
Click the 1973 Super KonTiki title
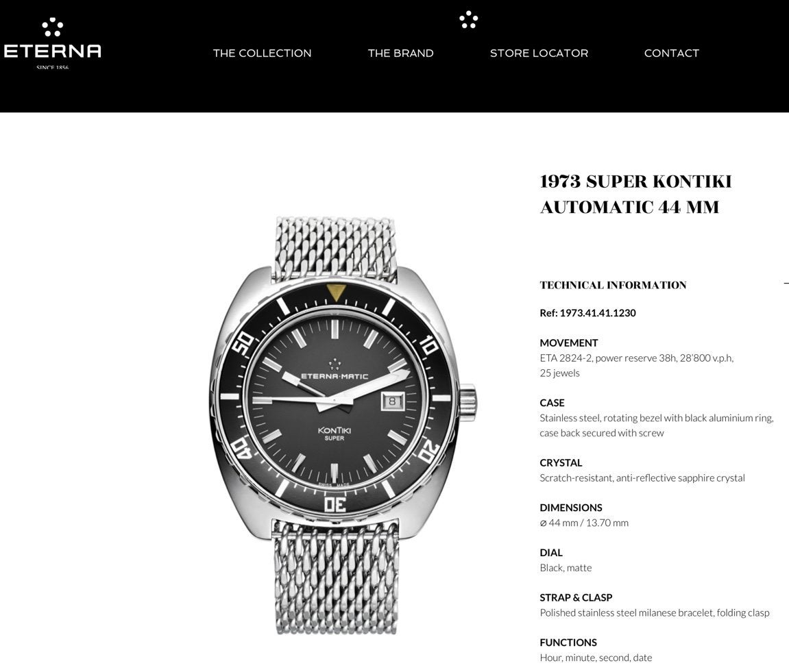[x=635, y=194]
